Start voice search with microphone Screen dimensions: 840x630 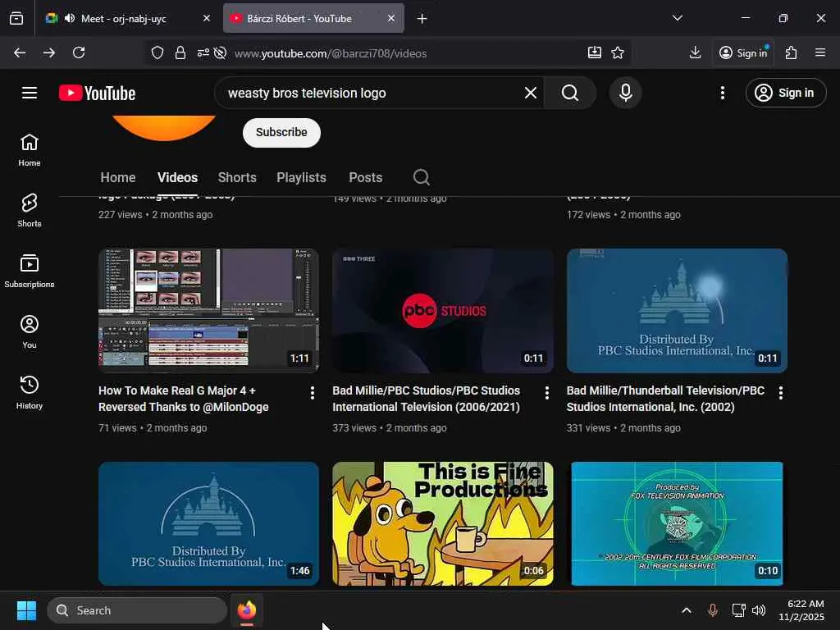pyautogui.click(x=625, y=93)
